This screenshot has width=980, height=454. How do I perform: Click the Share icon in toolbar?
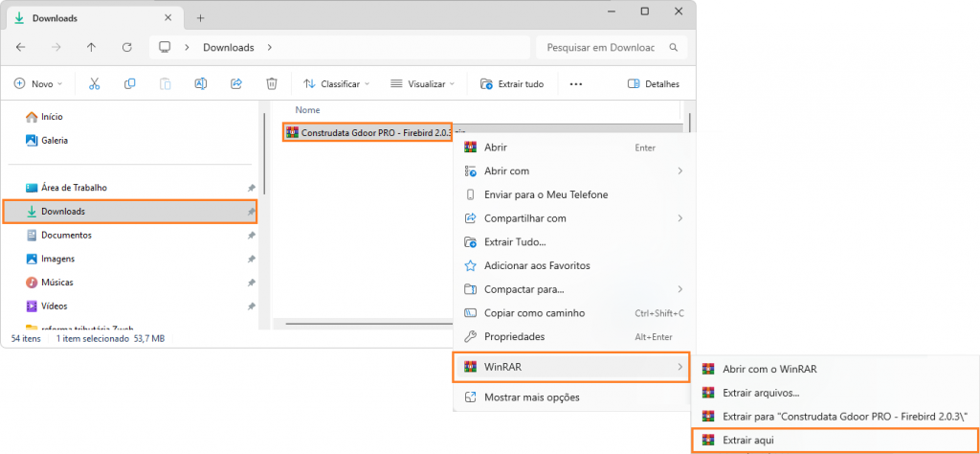point(236,83)
